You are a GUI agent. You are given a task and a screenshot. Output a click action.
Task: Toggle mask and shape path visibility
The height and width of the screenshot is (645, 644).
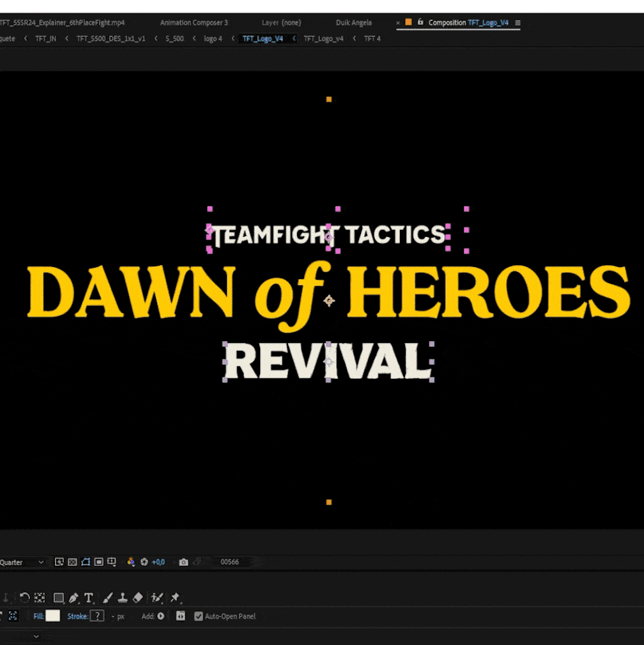pyautogui.click(x=86, y=562)
